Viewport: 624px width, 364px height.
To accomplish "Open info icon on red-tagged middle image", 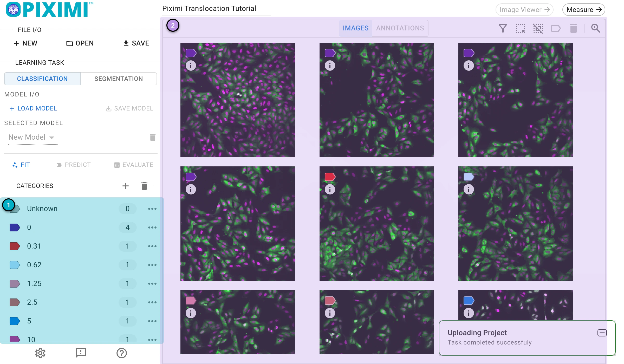I will pyautogui.click(x=330, y=189).
